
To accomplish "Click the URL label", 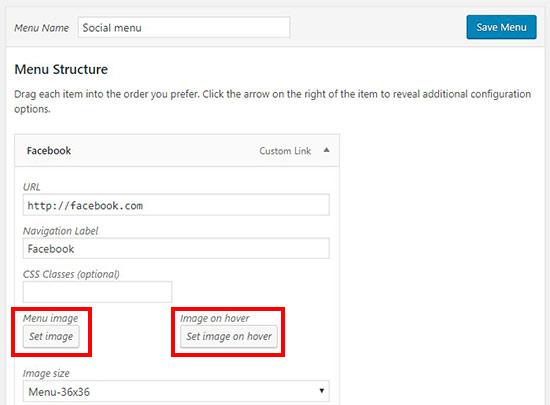I will click(x=32, y=187).
